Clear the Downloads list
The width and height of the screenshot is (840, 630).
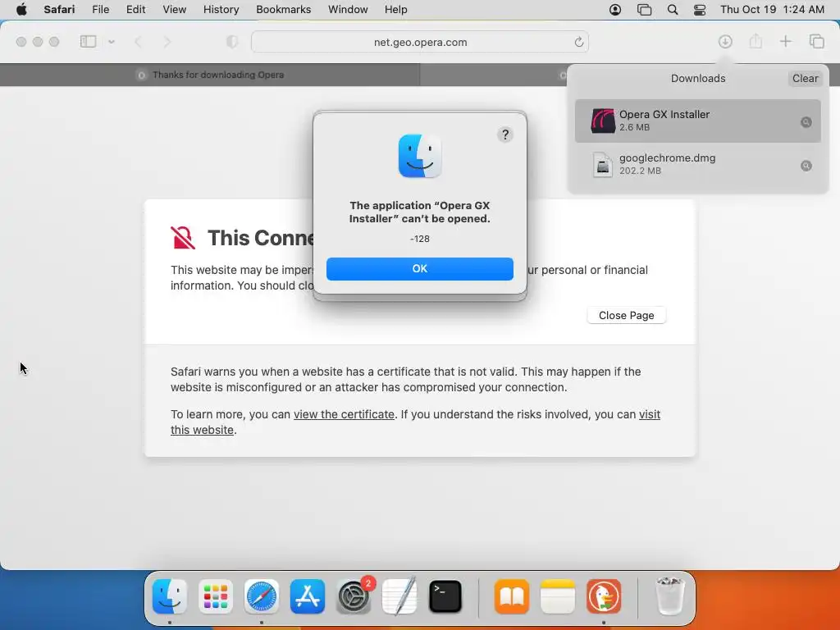(x=805, y=78)
